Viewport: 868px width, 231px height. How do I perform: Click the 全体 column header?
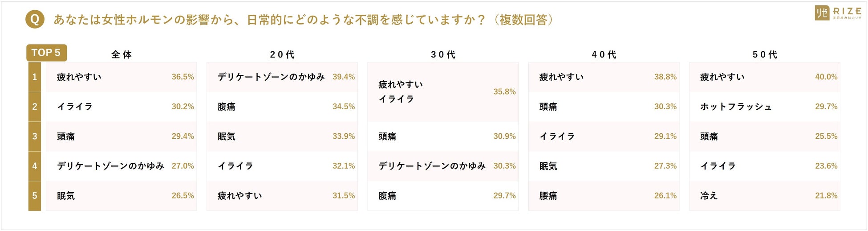pos(121,54)
